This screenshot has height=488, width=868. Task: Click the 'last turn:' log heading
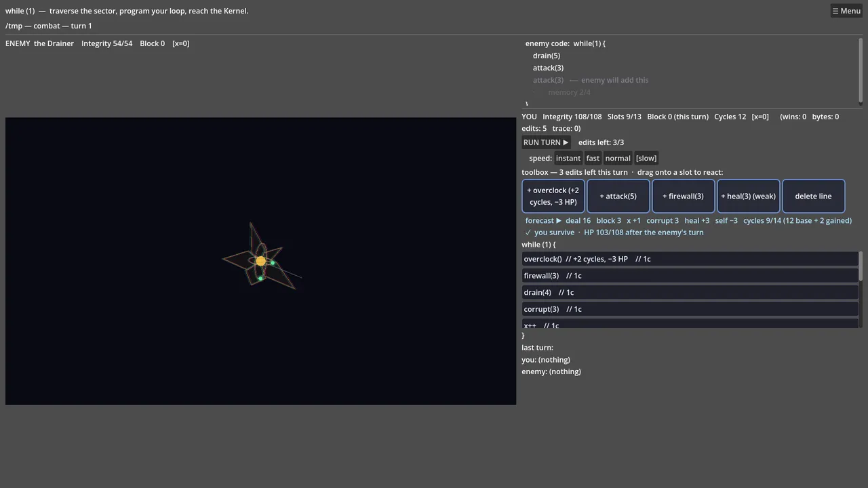(x=538, y=348)
